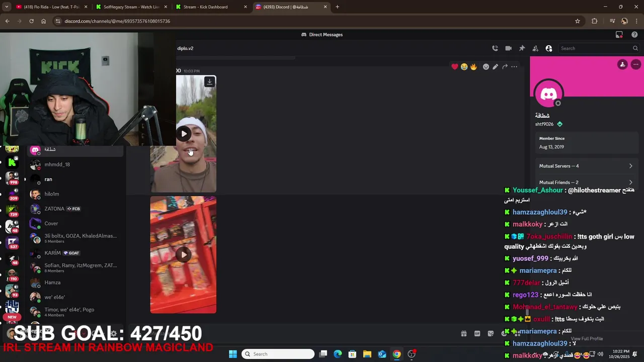The width and height of the screenshot is (644, 362).
Task: Open the browser extensions menu
Action: click(x=595, y=21)
